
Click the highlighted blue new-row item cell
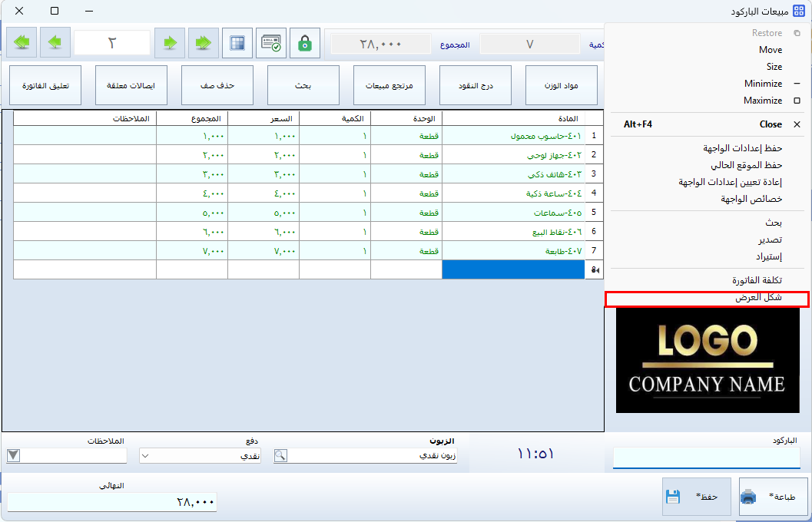513,270
